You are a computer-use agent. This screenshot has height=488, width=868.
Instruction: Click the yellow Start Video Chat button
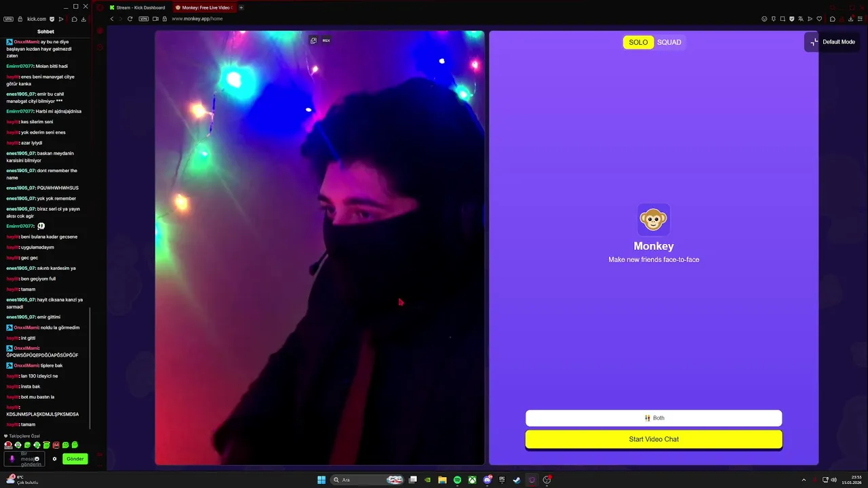tap(654, 439)
